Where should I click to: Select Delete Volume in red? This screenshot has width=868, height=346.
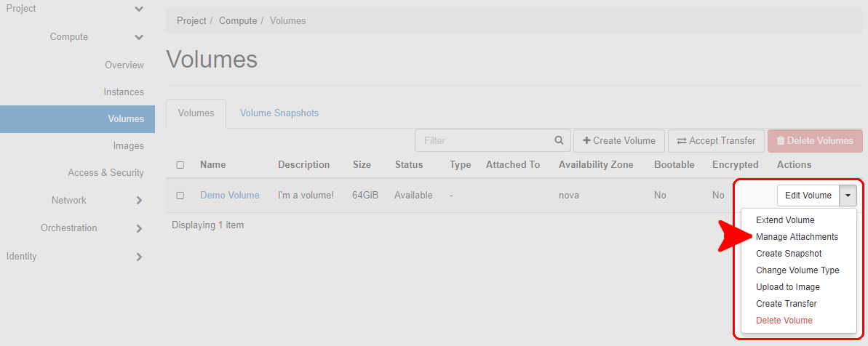tap(784, 321)
